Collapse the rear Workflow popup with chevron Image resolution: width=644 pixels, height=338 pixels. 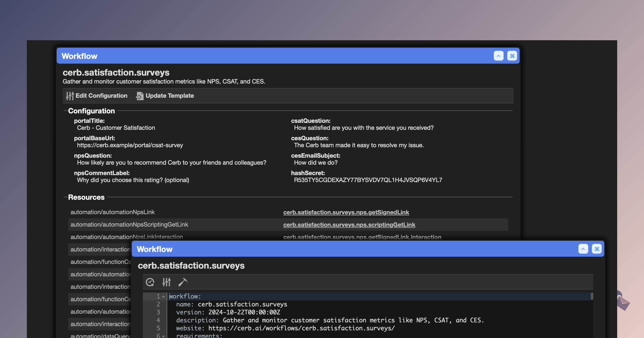[498, 56]
